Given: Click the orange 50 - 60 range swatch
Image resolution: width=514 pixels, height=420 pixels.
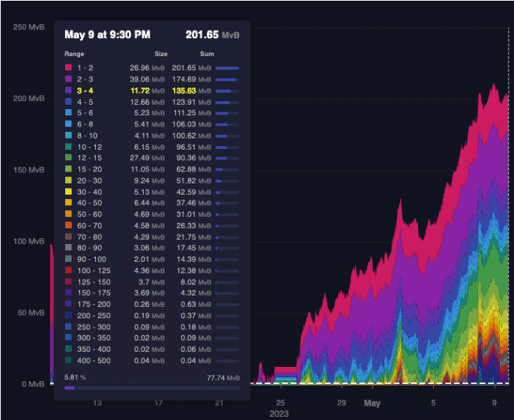Looking at the screenshot, I should [x=68, y=214].
